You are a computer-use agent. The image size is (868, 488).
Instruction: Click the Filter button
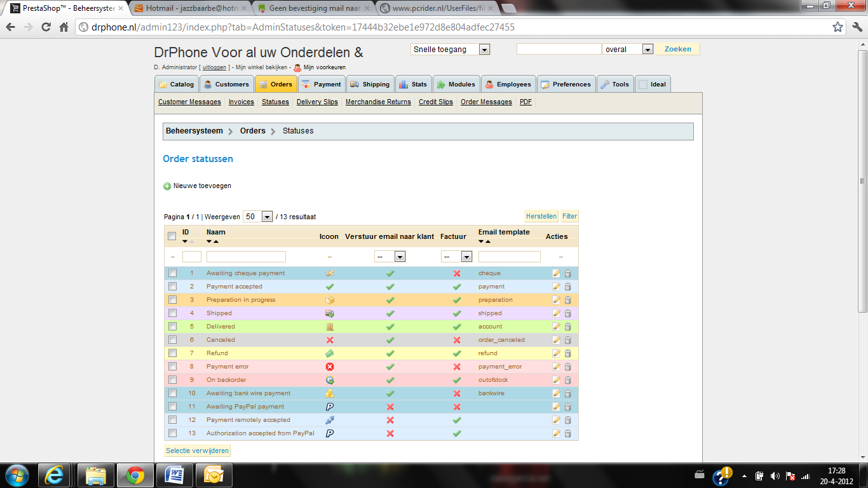click(x=569, y=216)
